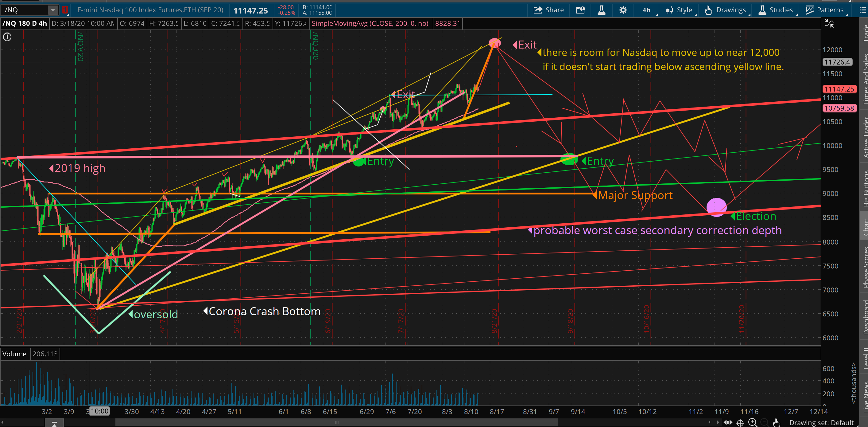Screen dimensions: 868x427
Task: Click the chart alert exclamation icon
Action: 7,37
